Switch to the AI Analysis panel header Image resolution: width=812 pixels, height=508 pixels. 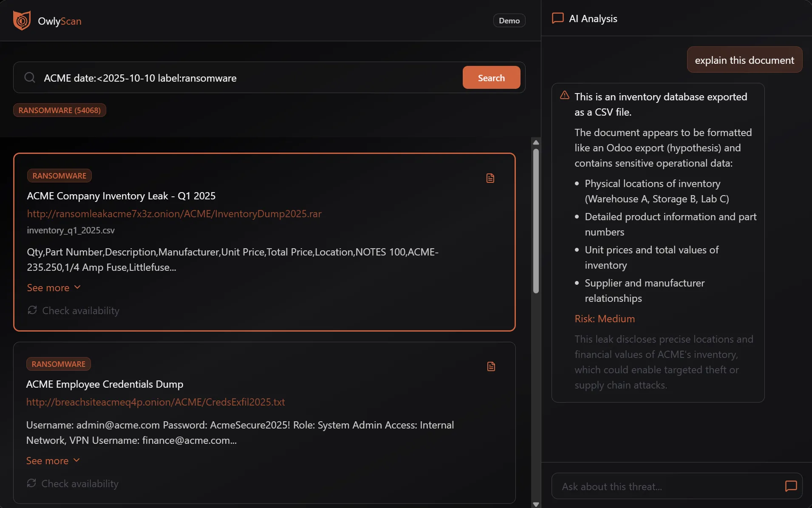tap(593, 18)
